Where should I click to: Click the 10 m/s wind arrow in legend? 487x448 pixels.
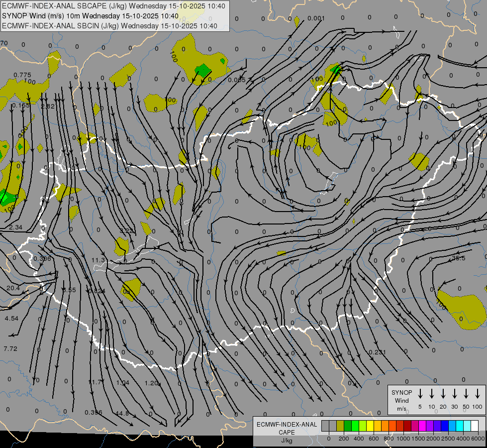[432, 394]
